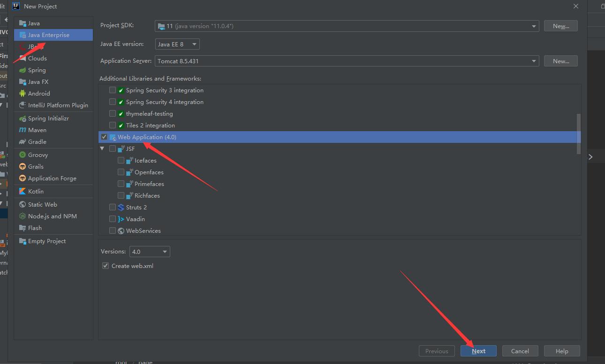Enable Spring Security 3 integration checkbox
This screenshot has height=364, width=605.
coord(113,90)
